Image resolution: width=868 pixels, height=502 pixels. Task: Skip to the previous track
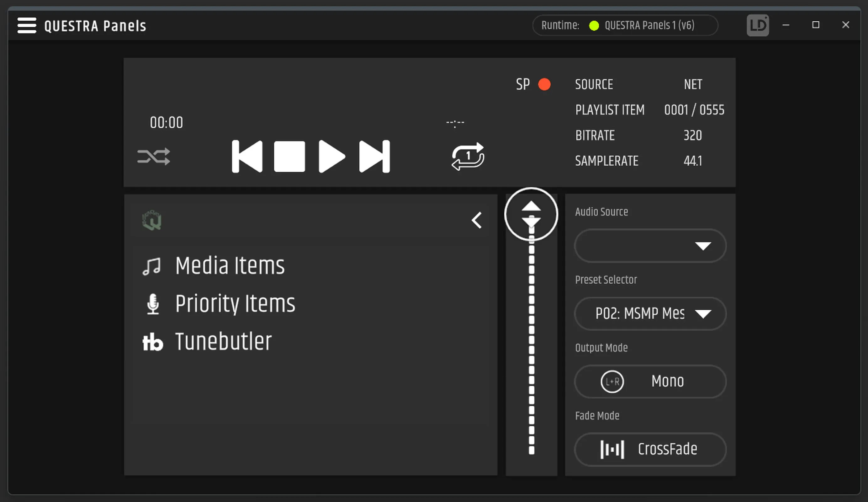(x=247, y=157)
